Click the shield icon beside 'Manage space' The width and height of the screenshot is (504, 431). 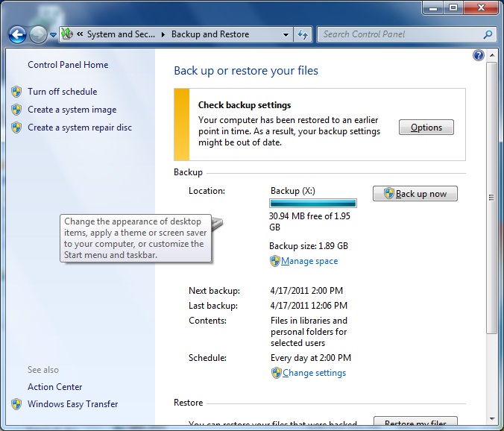coord(275,261)
